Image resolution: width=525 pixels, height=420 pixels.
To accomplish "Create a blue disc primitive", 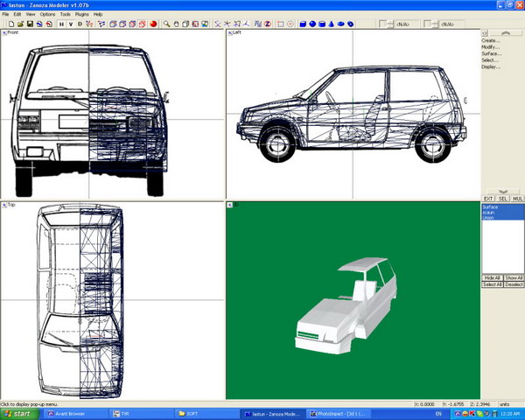I will click(341, 24).
